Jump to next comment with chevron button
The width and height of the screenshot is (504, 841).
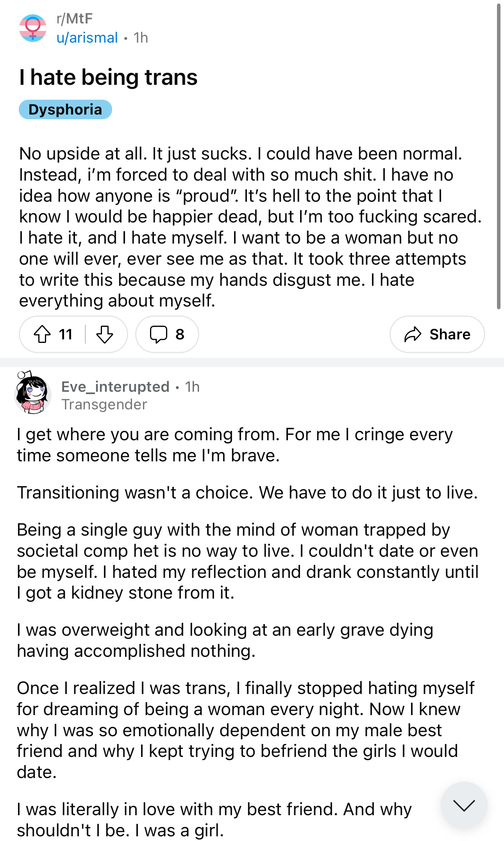(464, 805)
